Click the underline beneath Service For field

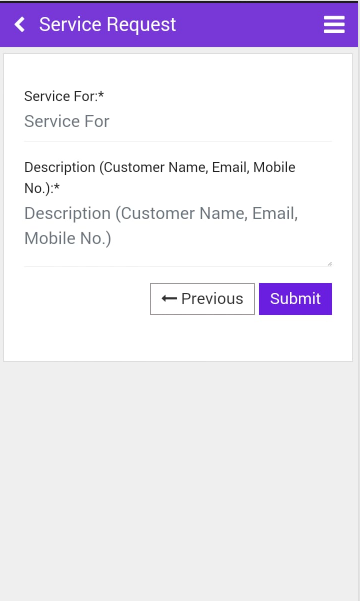(178, 141)
